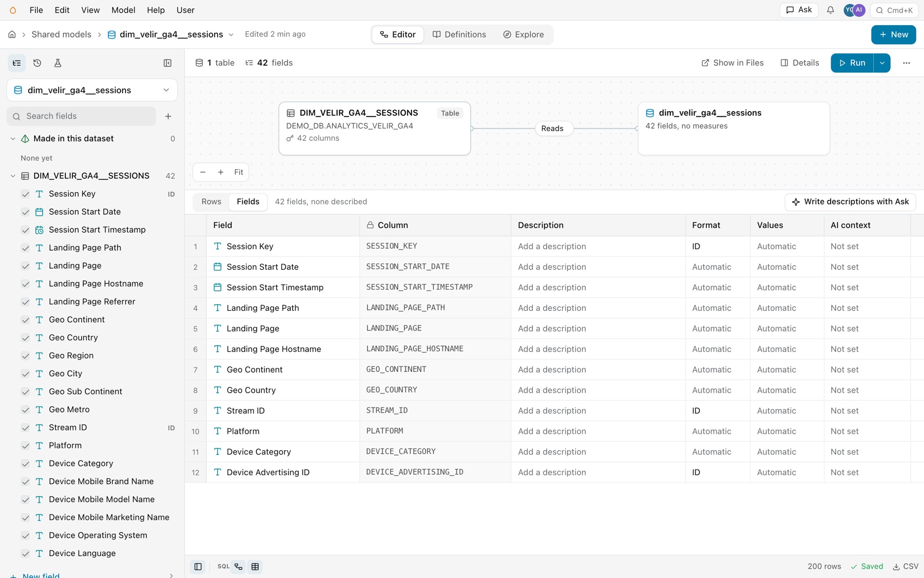Click the user avatars in top bar
Viewport: 924px width, 578px height.
(854, 10)
